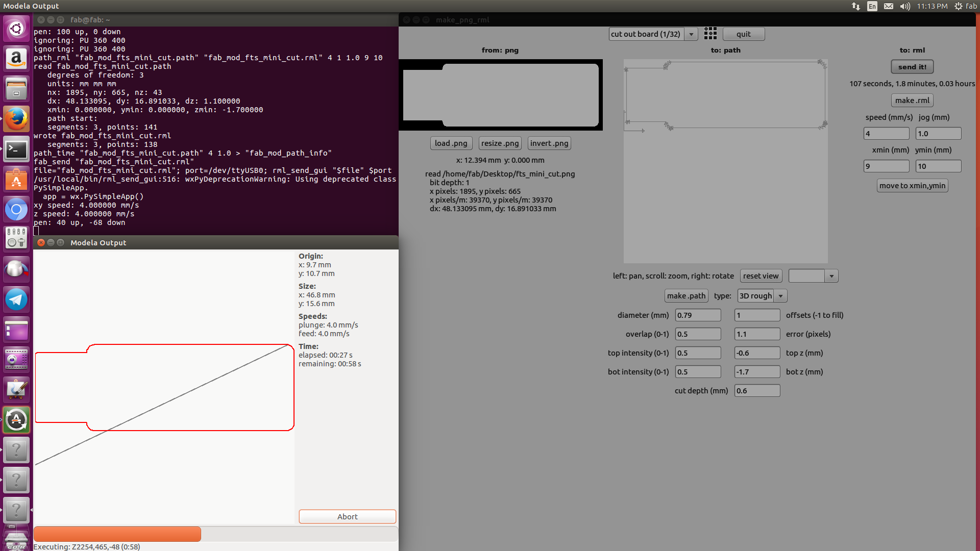
Task: Click the network indicator in top bar
Action: click(856, 6)
